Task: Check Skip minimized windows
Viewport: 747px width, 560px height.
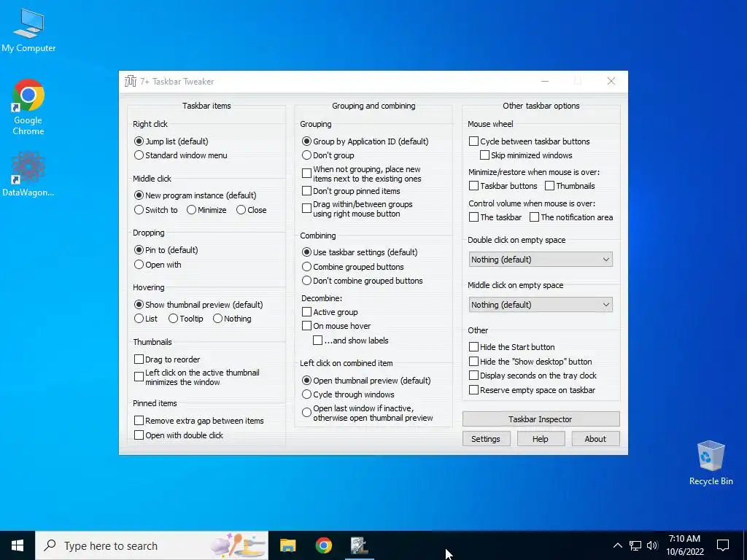Action: [x=526, y=155]
